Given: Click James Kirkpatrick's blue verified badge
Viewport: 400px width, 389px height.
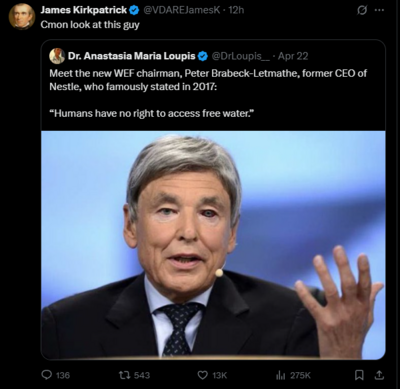Looking at the screenshot, I should click(x=134, y=10).
